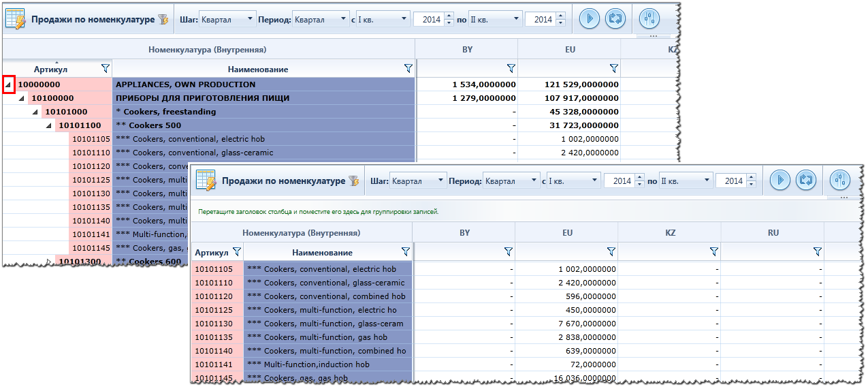
Task: Filter the KZ column in the front window
Action: (713, 251)
